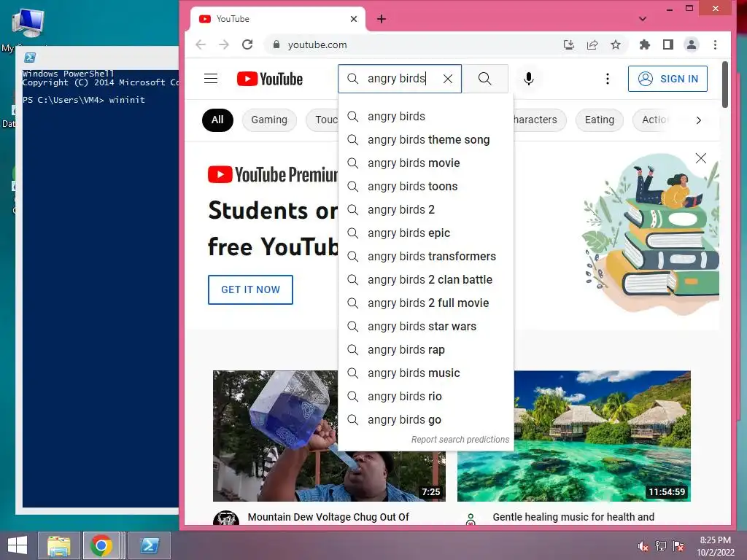Choose suggestion 'angry birds theme song'

pos(426,139)
